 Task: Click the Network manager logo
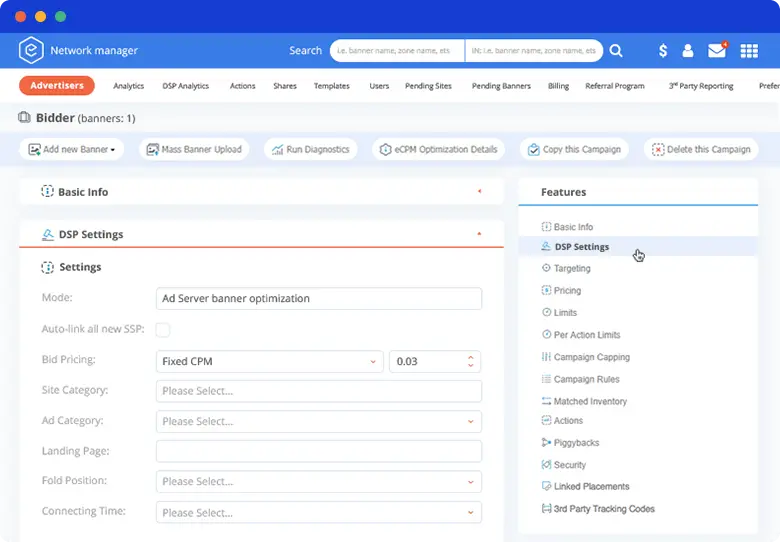tap(31, 50)
